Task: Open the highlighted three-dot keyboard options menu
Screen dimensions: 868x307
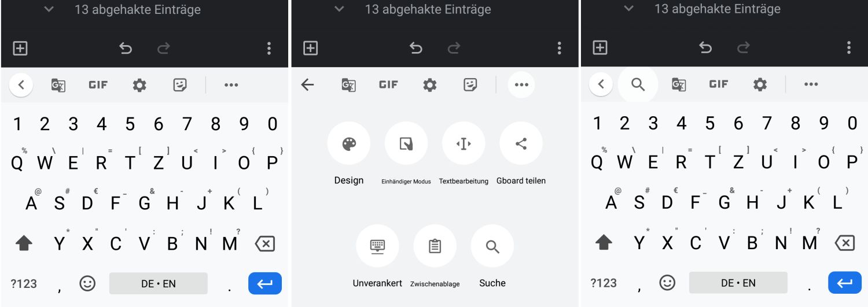Action: pyautogui.click(x=521, y=85)
